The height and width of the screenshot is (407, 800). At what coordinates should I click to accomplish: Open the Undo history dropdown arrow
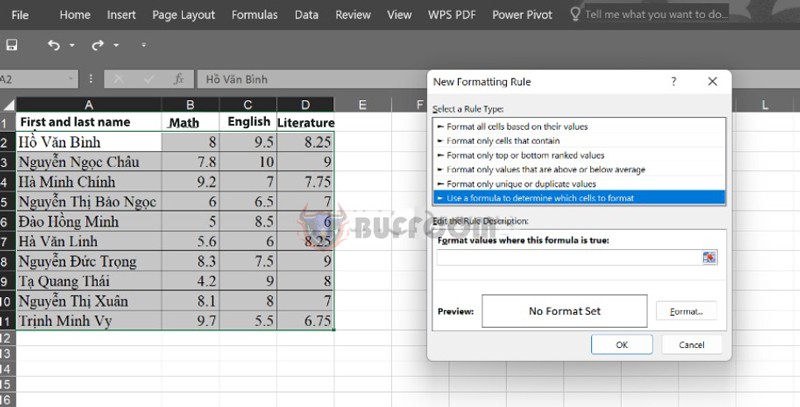(72, 45)
